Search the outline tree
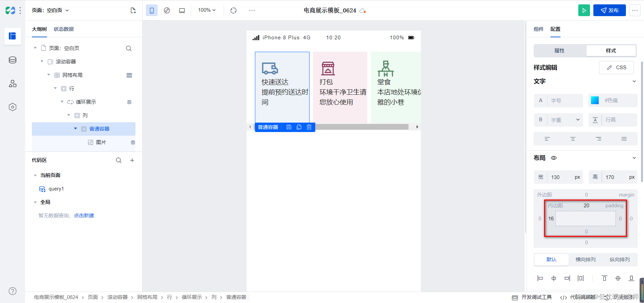The width and height of the screenshot is (644, 303). 128,48
